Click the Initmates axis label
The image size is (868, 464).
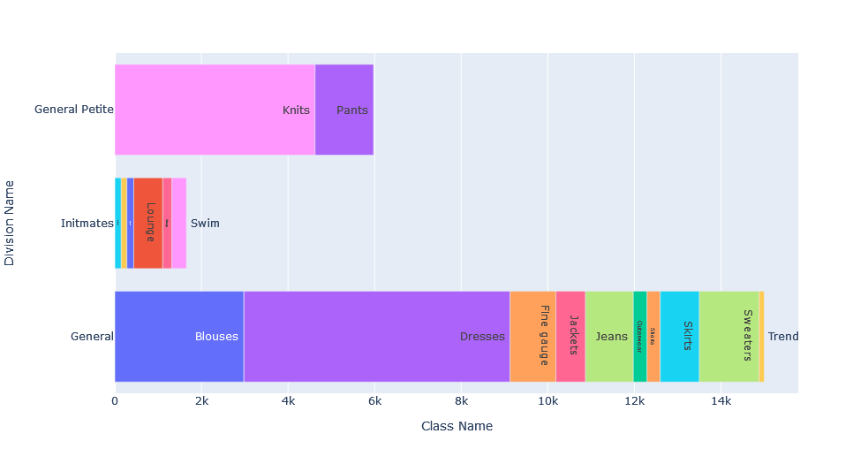(87, 224)
